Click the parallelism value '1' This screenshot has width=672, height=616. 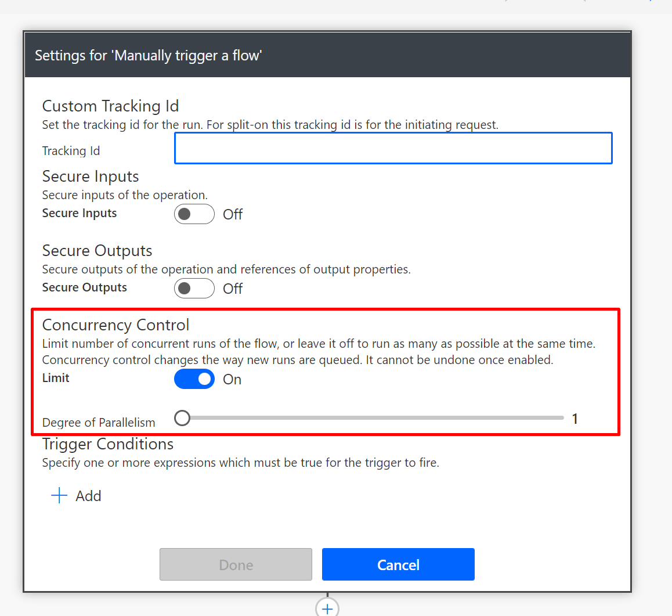pyautogui.click(x=575, y=419)
